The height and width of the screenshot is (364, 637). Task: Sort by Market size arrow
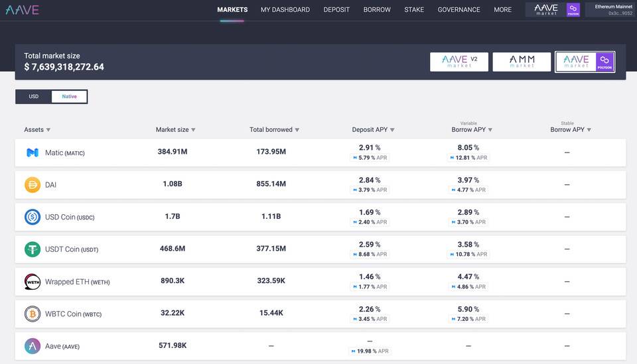click(x=193, y=130)
